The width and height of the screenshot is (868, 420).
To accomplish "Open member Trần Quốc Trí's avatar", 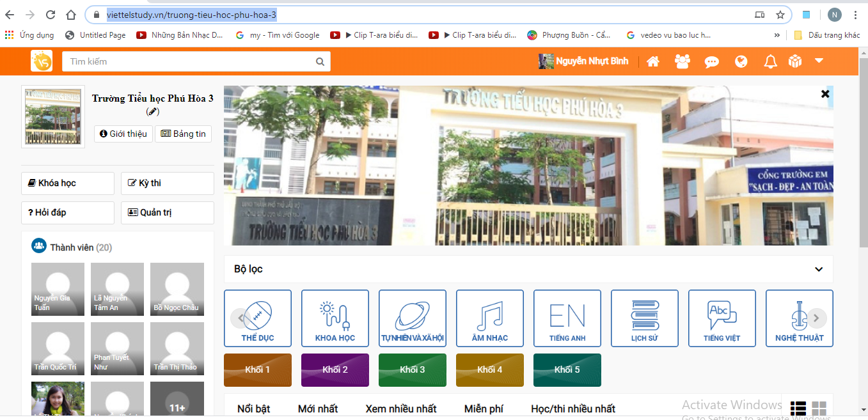I will point(58,348).
